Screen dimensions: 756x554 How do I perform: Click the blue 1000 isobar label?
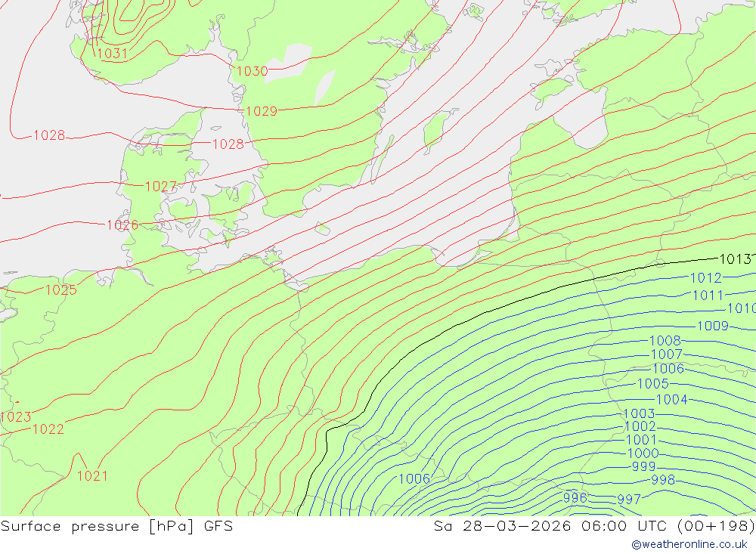point(643,453)
